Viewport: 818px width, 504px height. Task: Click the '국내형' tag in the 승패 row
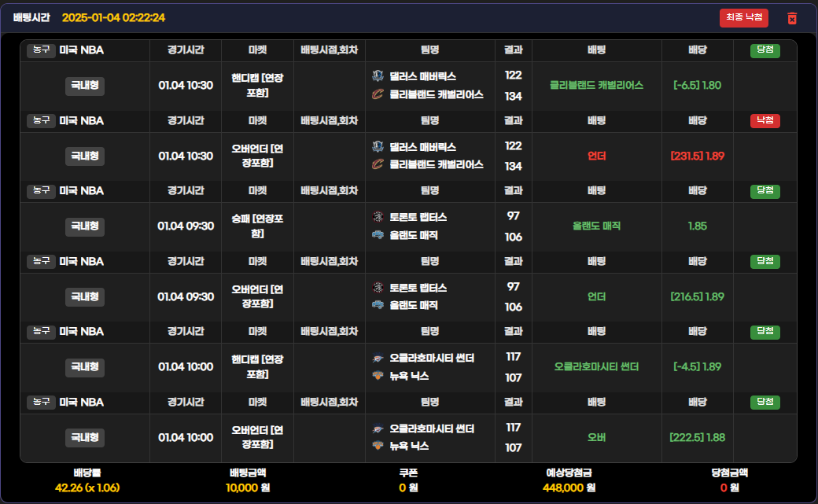pos(85,226)
